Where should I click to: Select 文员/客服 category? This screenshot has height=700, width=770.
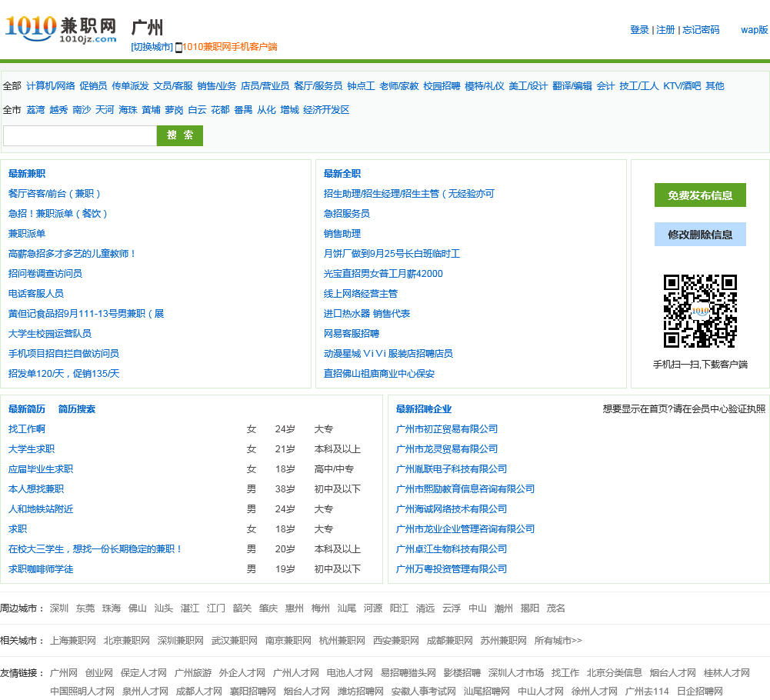(173, 86)
